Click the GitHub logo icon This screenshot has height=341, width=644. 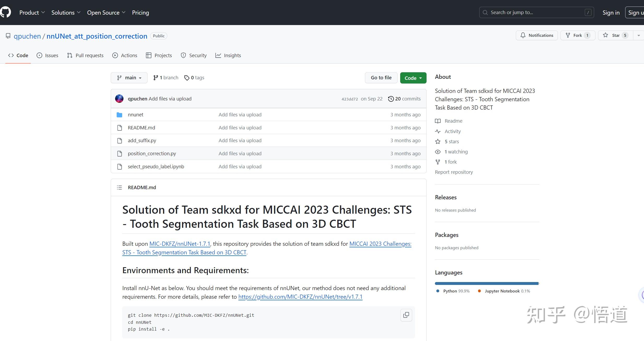[5, 12]
